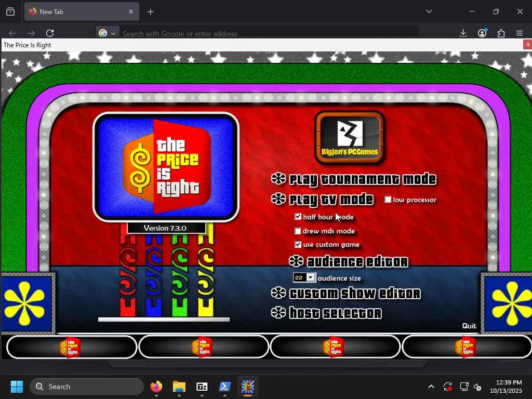
Task: Click the left yellow flower panel
Action: click(x=26, y=303)
